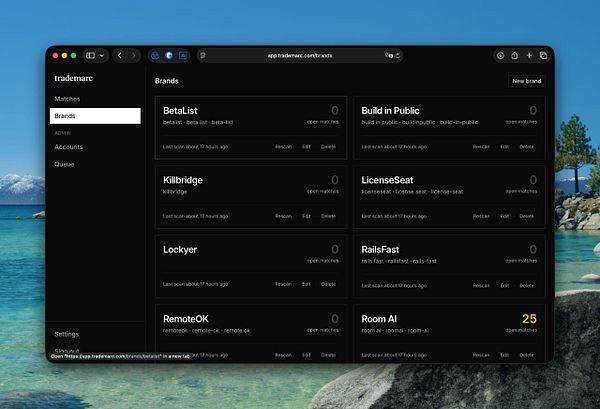Open the RemoteOK brand title
Viewport: 600px width, 409px height.
[186, 319]
